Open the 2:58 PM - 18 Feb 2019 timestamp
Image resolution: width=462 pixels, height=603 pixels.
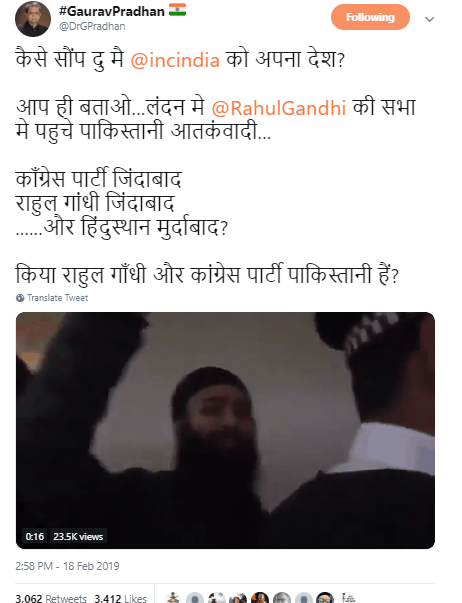click(67, 566)
